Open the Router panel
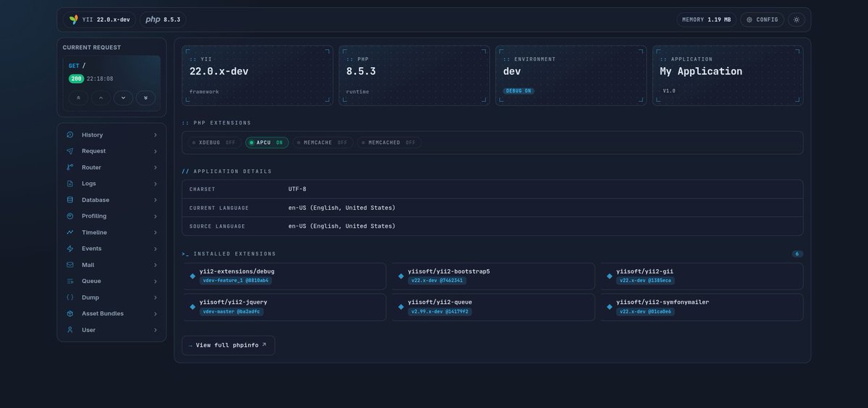This screenshot has width=868, height=408. pos(111,167)
